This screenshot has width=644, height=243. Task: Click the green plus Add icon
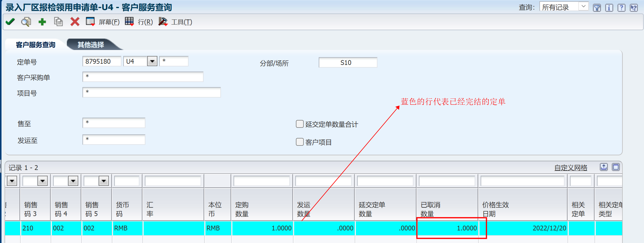42,22
